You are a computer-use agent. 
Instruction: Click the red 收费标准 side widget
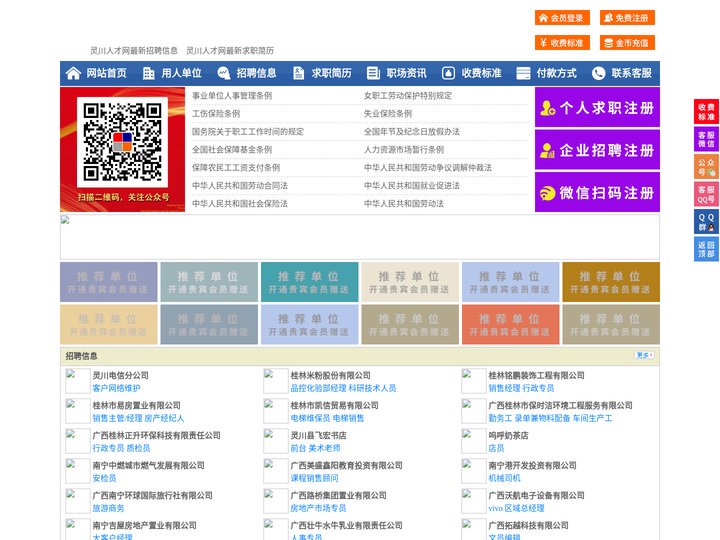[706, 112]
